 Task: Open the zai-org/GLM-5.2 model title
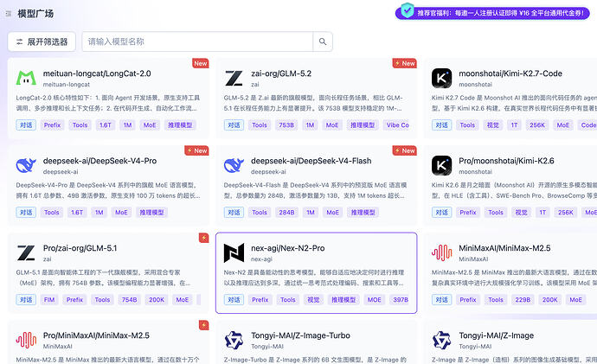coord(281,73)
